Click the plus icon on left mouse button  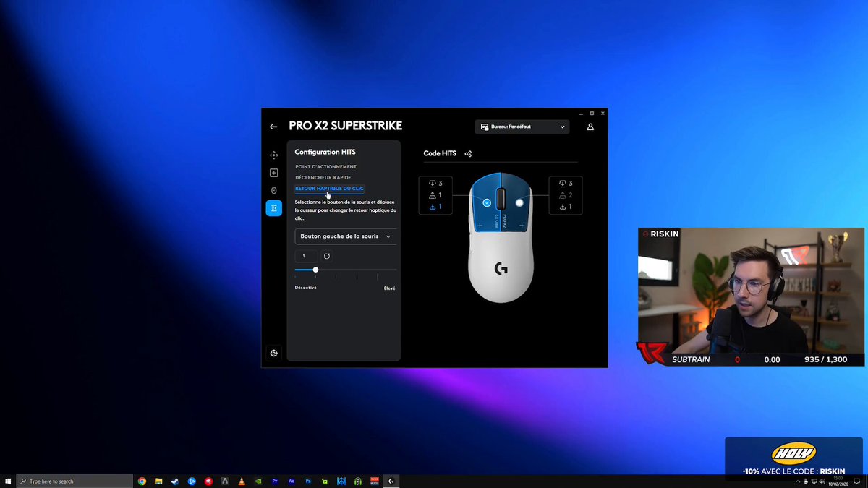(480, 226)
